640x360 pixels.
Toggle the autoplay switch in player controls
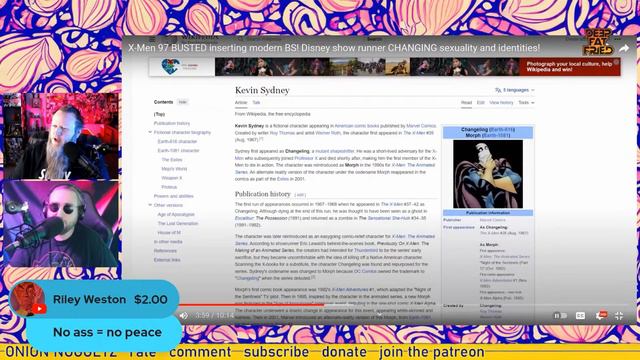[560, 316]
